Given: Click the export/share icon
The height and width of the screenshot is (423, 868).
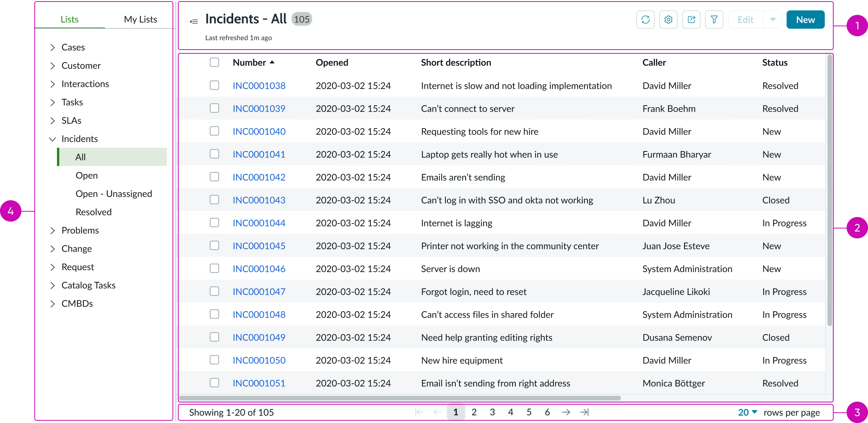Looking at the screenshot, I should coord(691,20).
